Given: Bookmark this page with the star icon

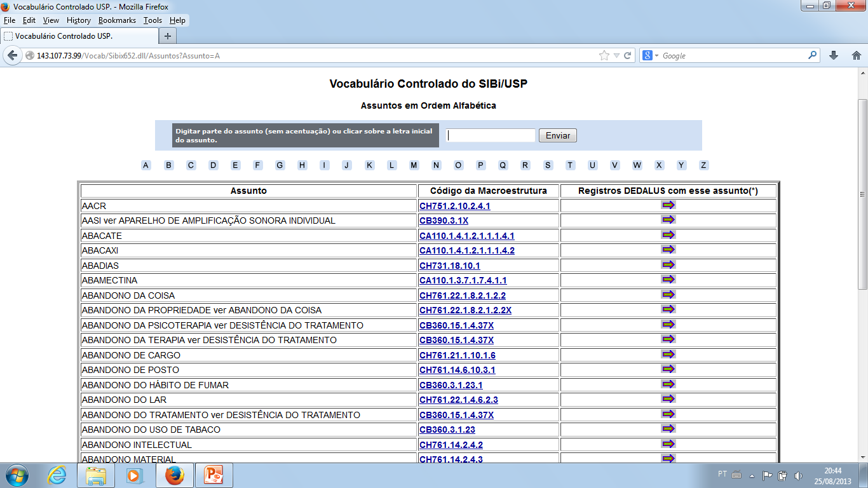Looking at the screenshot, I should 604,55.
